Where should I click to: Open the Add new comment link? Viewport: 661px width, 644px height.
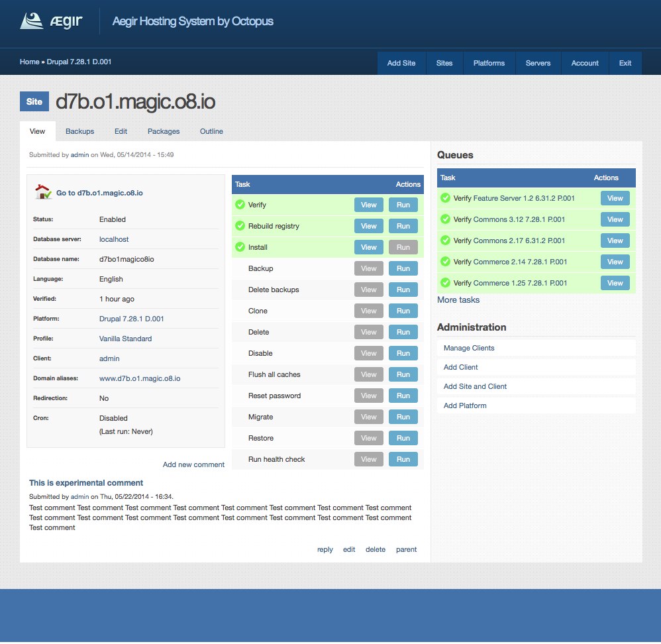pos(193,464)
